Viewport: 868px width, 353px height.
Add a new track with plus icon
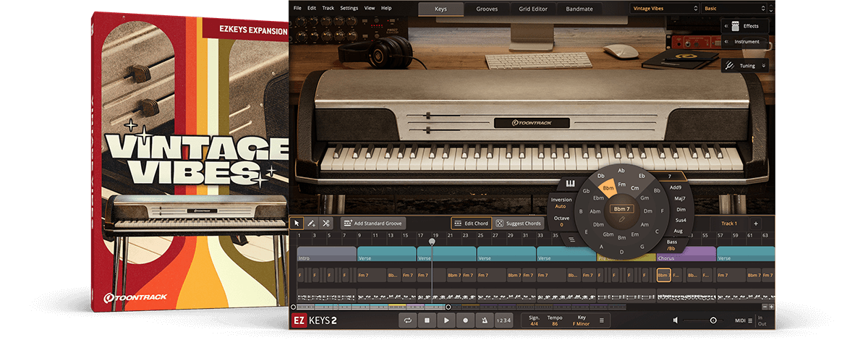756,224
